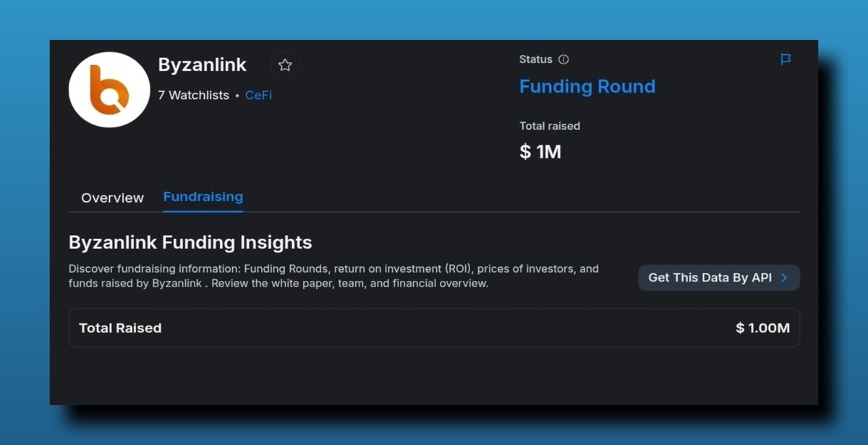Click the Discover fundraising information description
This screenshot has width=868, height=445.
[x=333, y=276]
